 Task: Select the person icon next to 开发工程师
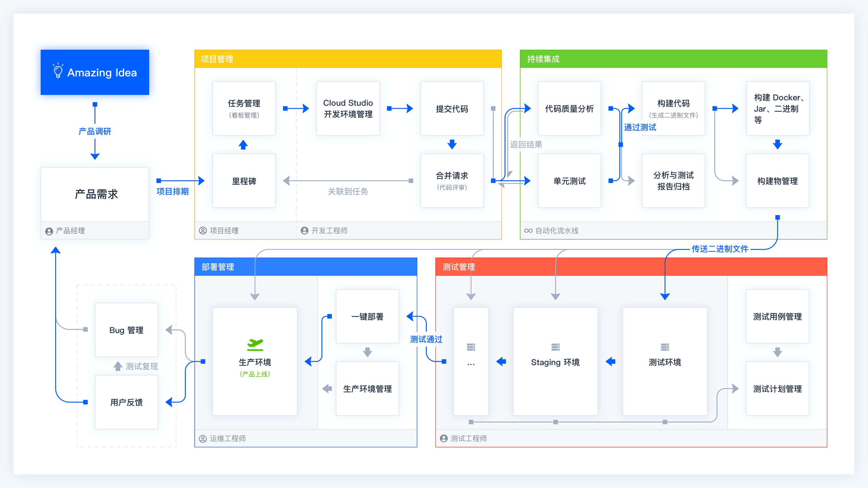305,231
